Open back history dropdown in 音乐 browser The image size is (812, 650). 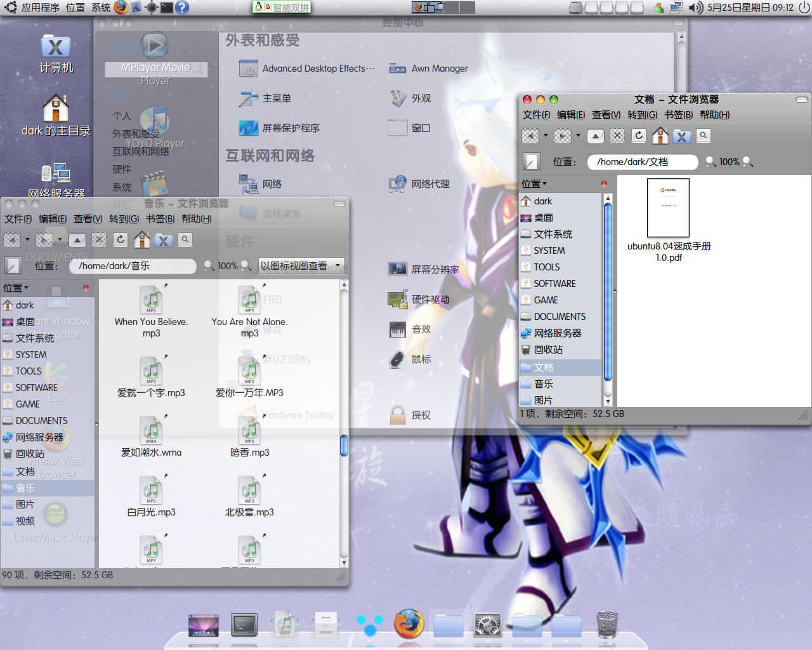coord(27,240)
